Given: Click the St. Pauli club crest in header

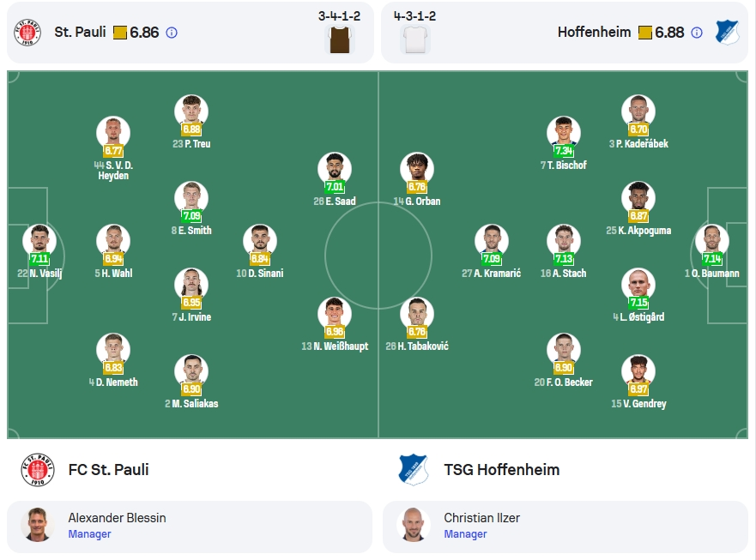Looking at the screenshot, I should (27, 33).
